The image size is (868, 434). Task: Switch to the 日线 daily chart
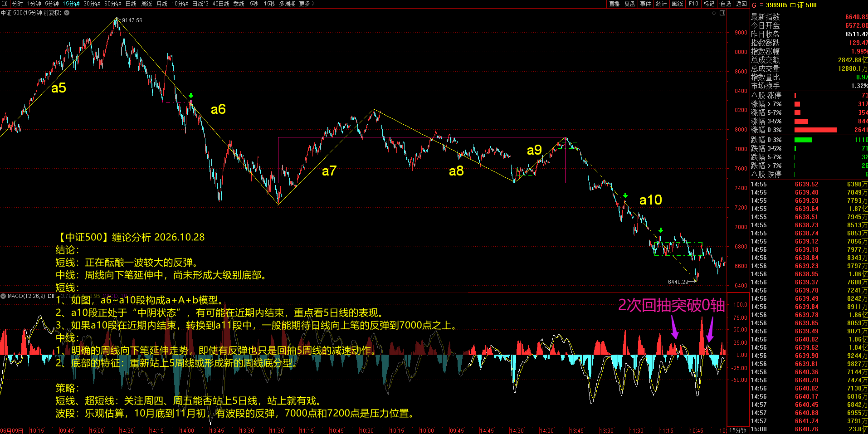click(x=131, y=4)
